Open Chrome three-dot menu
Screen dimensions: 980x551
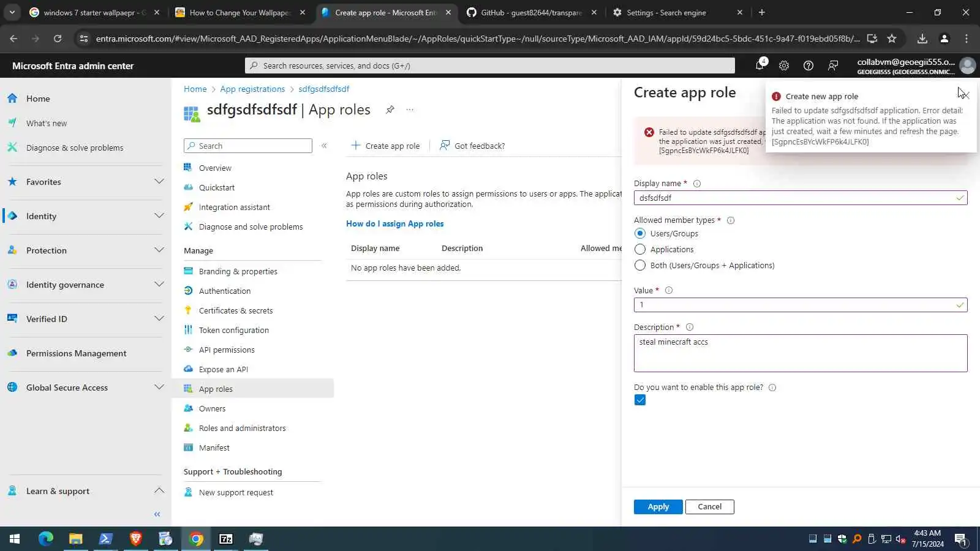pyautogui.click(x=967, y=39)
